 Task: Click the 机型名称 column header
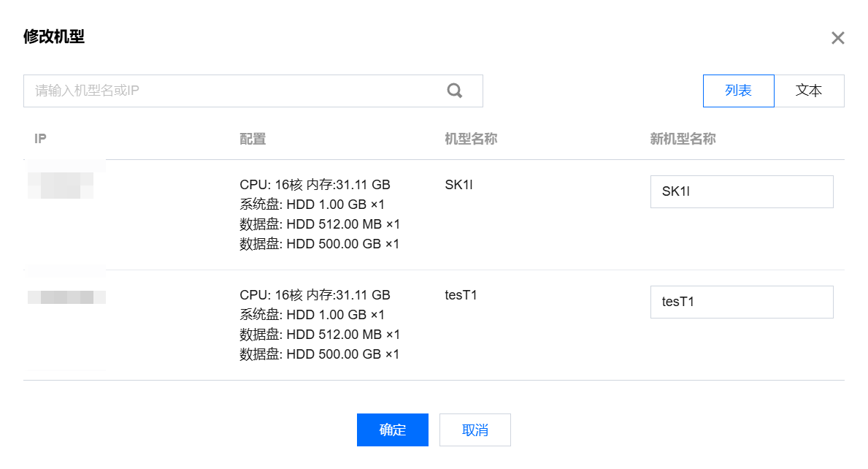[x=471, y=139]
